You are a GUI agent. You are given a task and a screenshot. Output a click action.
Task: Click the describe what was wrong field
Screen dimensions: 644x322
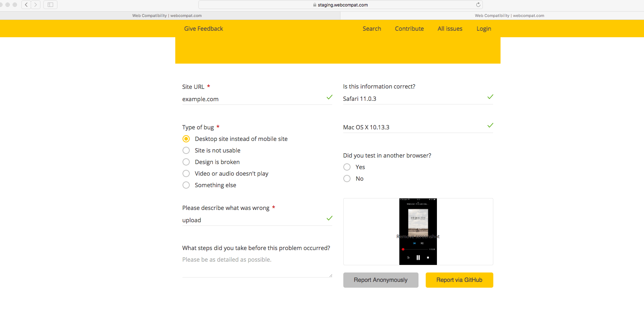tap(257, 220)
